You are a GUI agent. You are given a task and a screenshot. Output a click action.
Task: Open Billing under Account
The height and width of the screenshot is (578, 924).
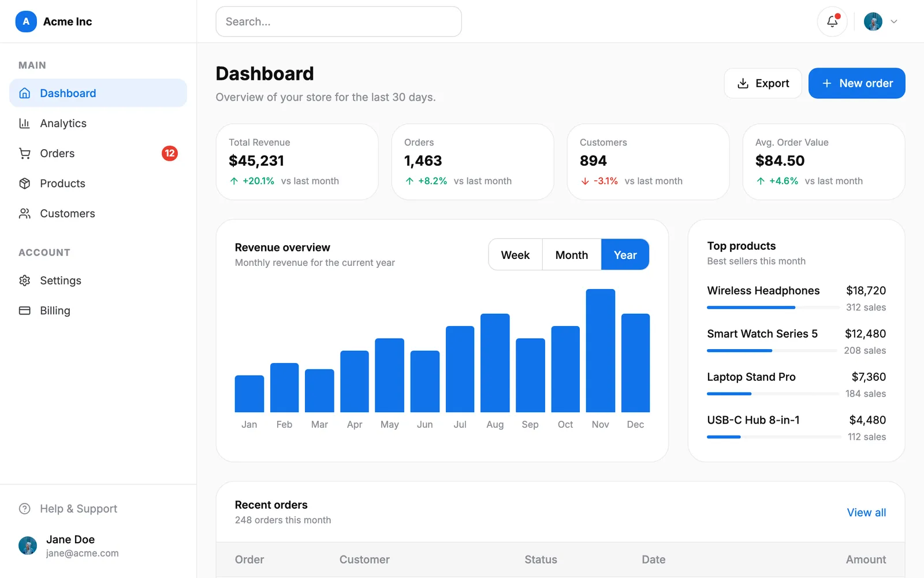[98, 310]
